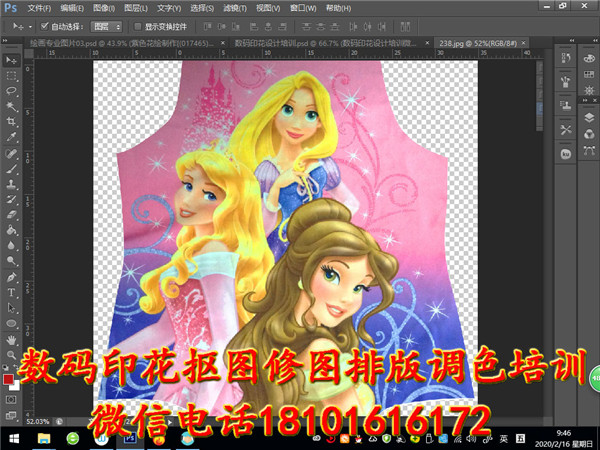
Task: Click the zoom percentage field 52.03%
Action: click(37, 421)
